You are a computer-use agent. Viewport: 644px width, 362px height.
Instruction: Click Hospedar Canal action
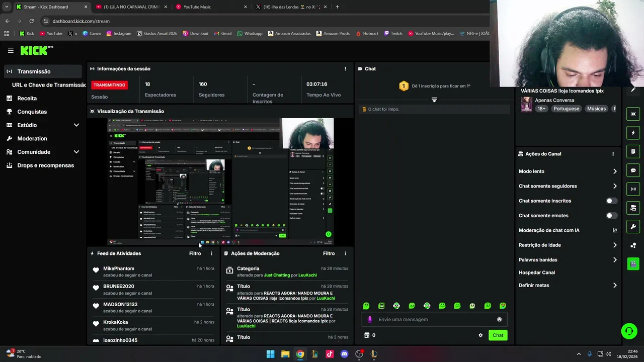[x=537, y=273]
